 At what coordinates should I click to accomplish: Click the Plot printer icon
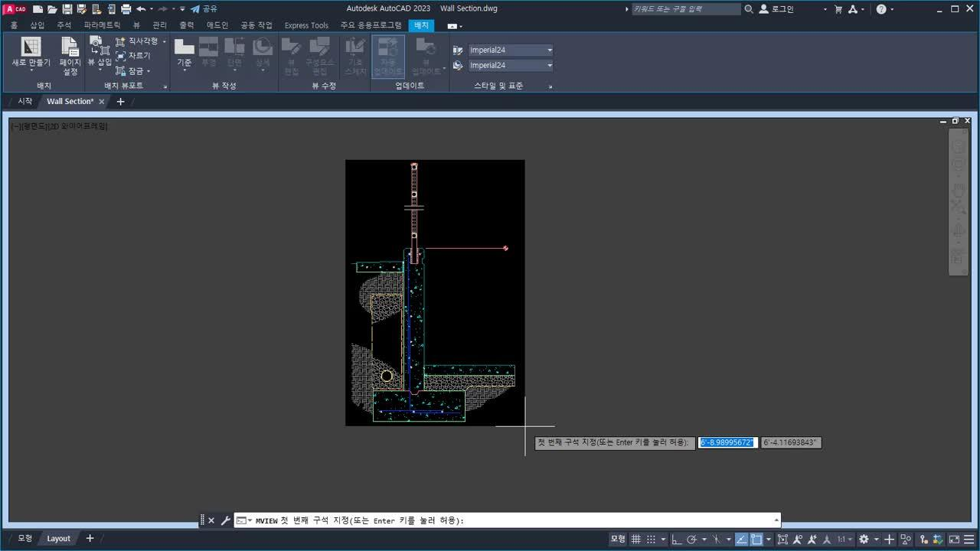126,9
